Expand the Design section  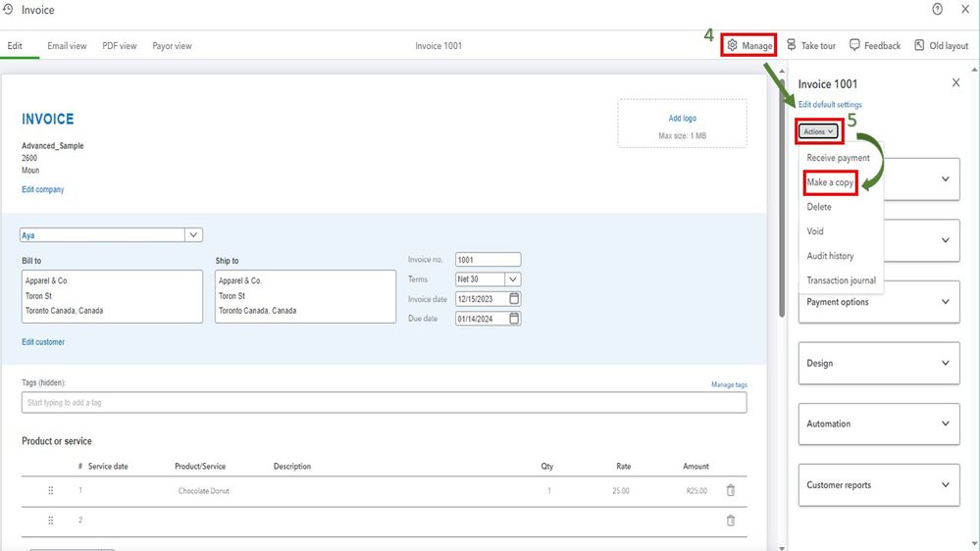pyautogui.click(x=878, y=363)
